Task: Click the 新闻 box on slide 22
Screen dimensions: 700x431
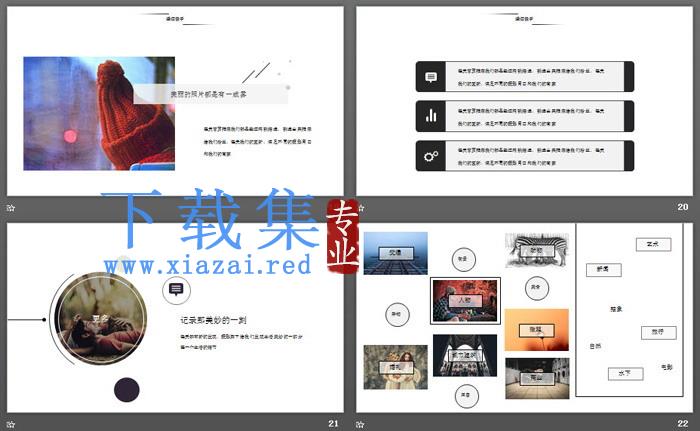Action: (x=604, y=270)
